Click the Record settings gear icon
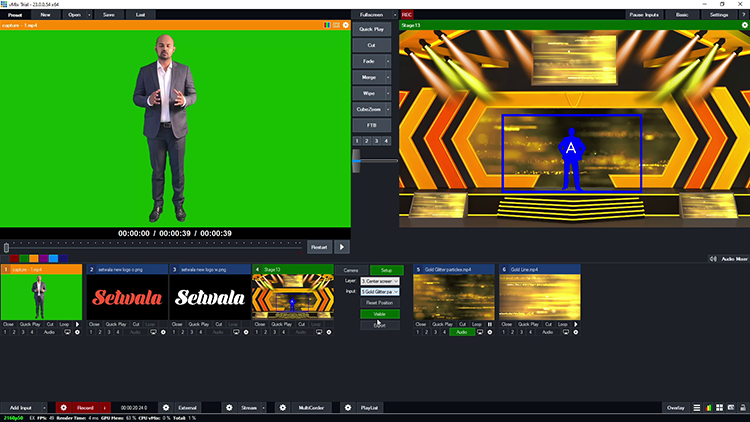The image size is (750, 422). pyautogui.click(x=63, y=408)
